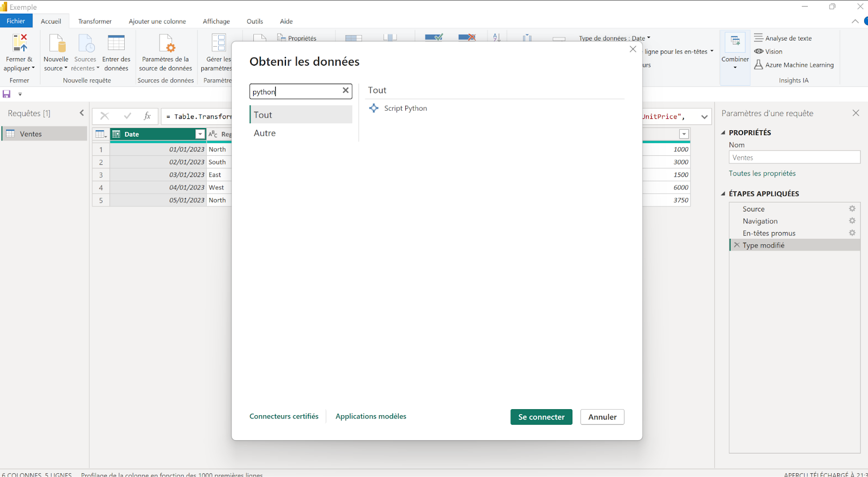The width and height of the screenshot is (868, 477).
Task: Click the 01/01/2023 date cell
Action: coord(158,149)
